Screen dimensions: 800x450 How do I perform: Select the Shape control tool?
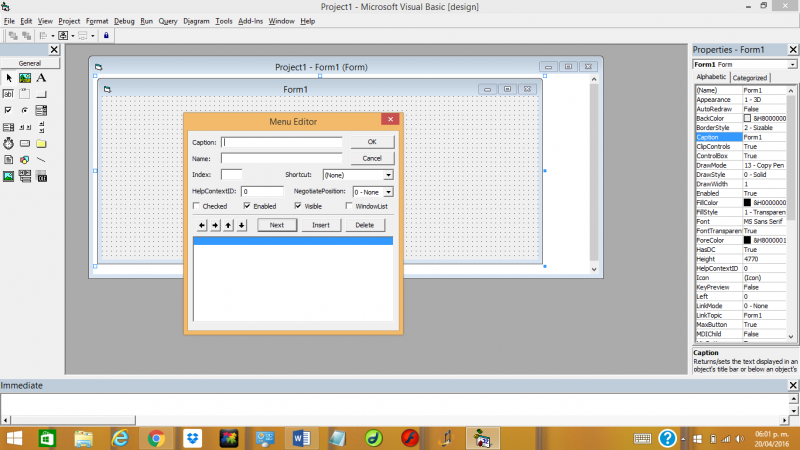(25, 160)
